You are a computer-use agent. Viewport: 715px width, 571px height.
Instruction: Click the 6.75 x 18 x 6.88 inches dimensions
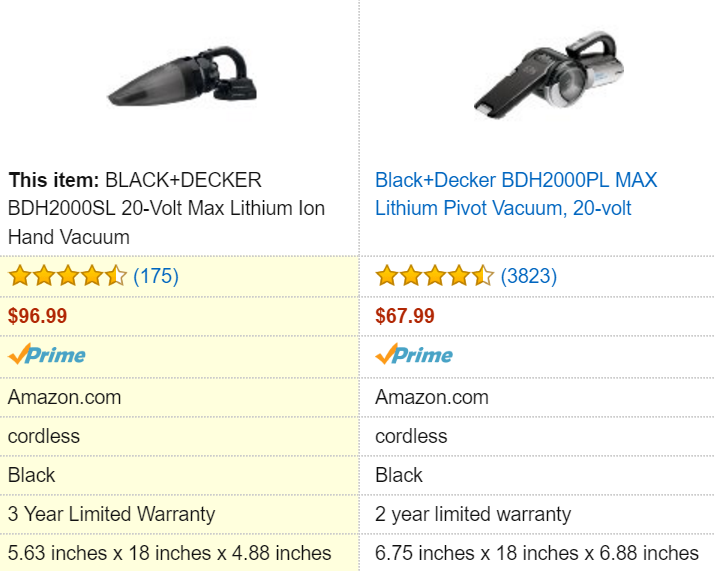[537, 553]
